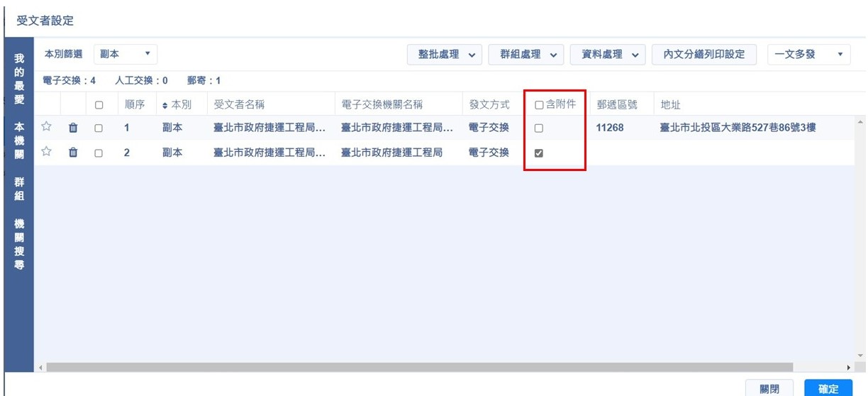Expand the 群組處理 dropdown menu
Viewport: 868px width, 396px height.
point(526,55)
